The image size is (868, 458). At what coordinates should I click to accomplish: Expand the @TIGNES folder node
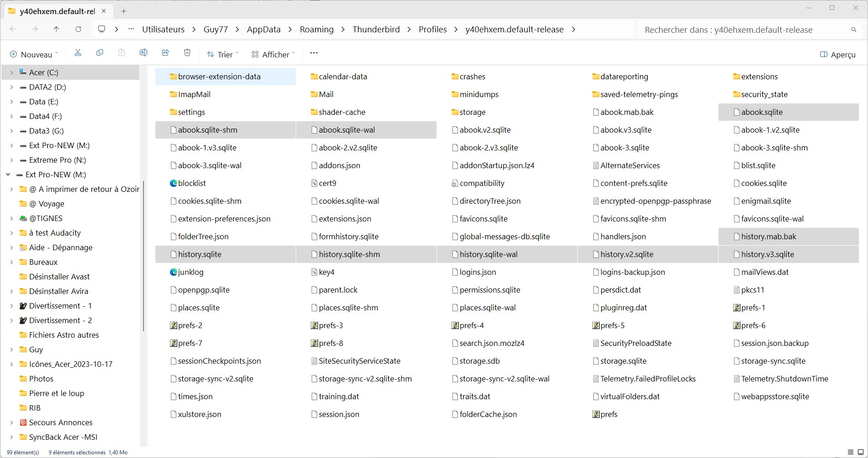click(x=11, y=218)
